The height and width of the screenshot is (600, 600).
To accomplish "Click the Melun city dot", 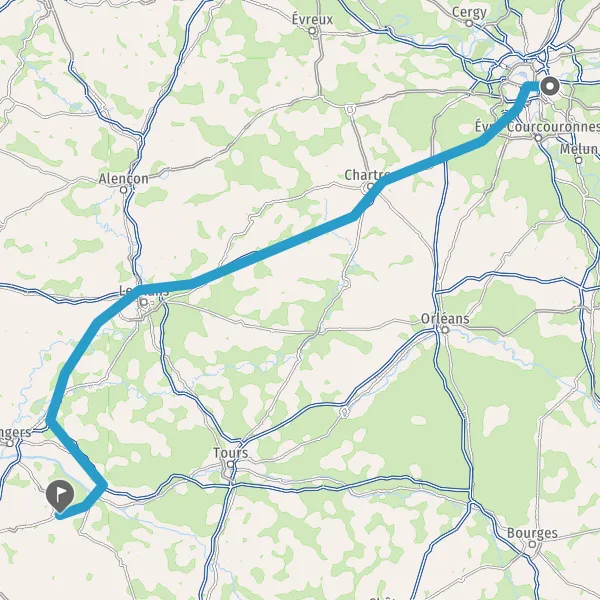I will [579, 160].
